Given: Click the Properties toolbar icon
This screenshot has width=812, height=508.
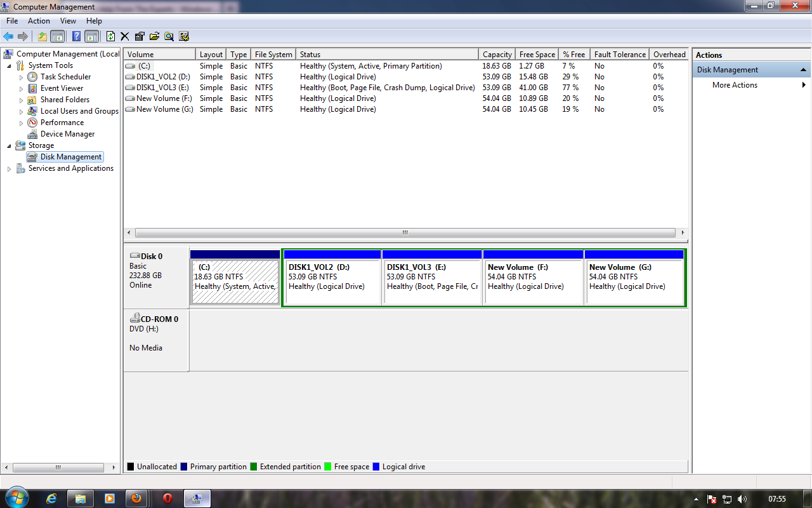Looking at the screenshot, I should point(140,37).
